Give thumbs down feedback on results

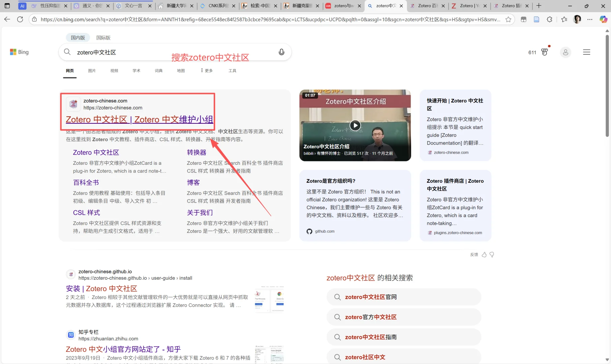coord(492,254)
